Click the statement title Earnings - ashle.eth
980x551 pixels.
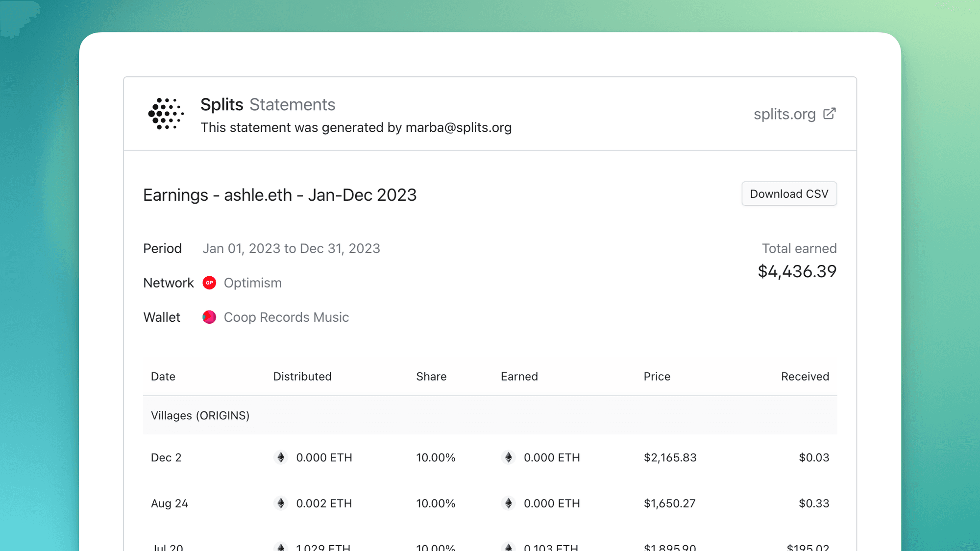pyautogui.click(x=280, y=194)
